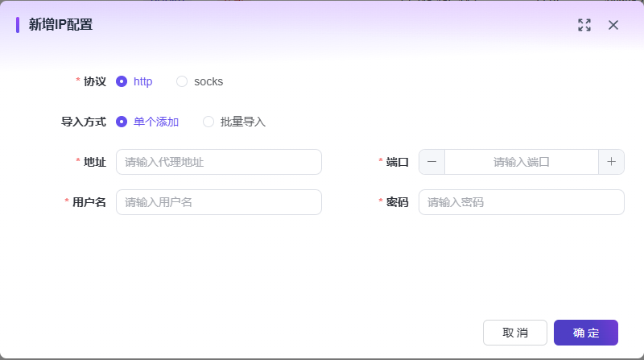The width and height of the screenshot is (644, 360).
Task: Switch to 批量导入 import method
Action: coord(208,122)
